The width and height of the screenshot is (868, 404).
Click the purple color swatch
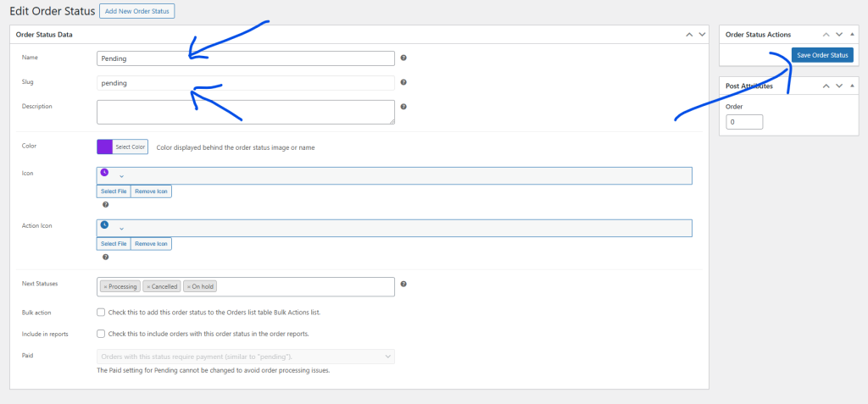tap(105, 147)
